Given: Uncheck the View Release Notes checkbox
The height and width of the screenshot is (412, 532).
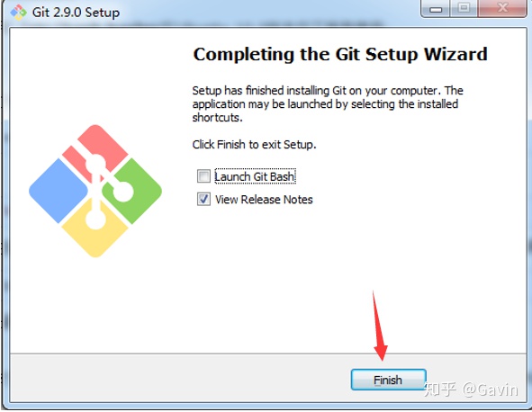Looking at the screenshot, I should pyautogui.click(x=203, y=199).
